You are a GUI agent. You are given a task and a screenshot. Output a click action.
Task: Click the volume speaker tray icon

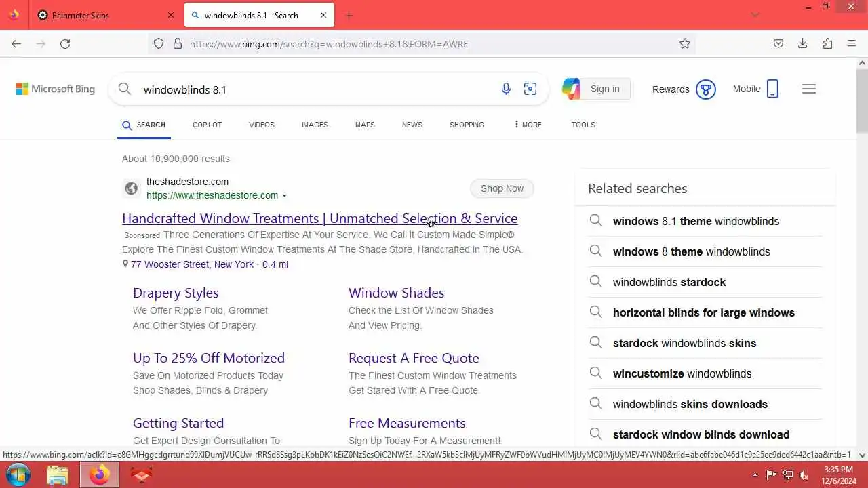(x=804, y=475)
